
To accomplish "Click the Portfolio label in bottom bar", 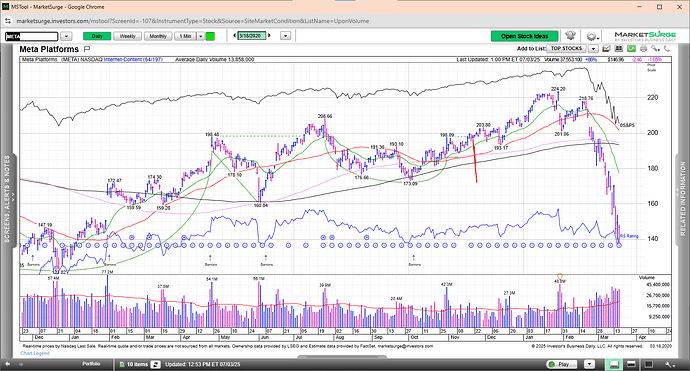I will (91, 364).
